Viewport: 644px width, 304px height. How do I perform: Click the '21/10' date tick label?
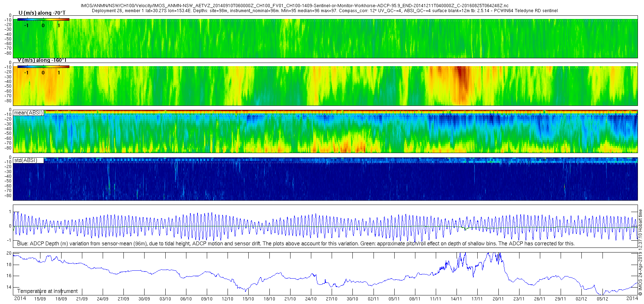(x=290, y=299)
